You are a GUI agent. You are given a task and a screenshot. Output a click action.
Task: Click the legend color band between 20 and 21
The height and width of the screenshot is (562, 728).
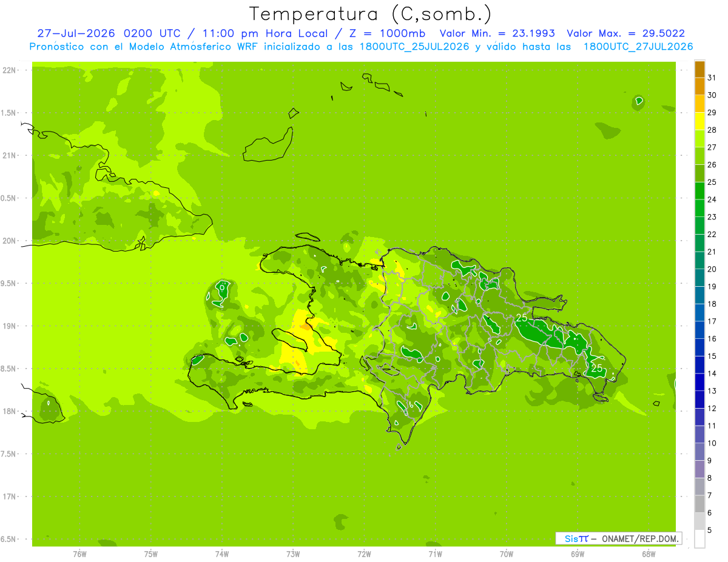[699, 261]
